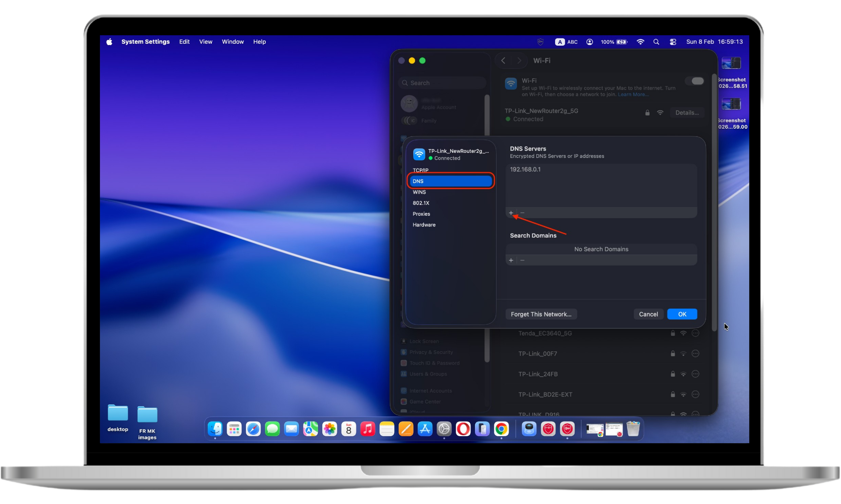
Task: Click the Search field in System Settings sidebar
Action: click(442, 83)
